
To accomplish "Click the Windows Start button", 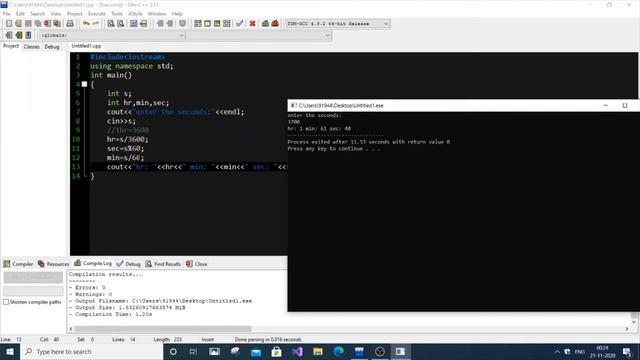I will (9, 351).
